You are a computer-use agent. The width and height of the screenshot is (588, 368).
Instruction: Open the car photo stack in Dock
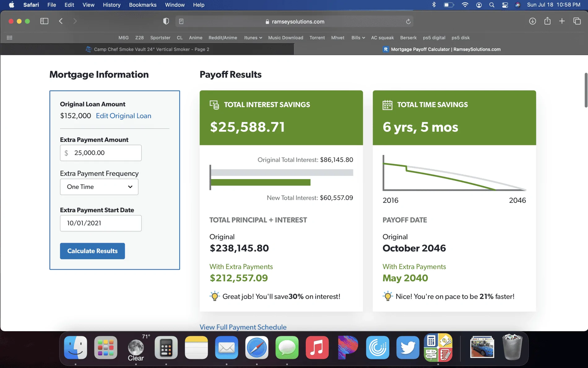click(482, 347)
